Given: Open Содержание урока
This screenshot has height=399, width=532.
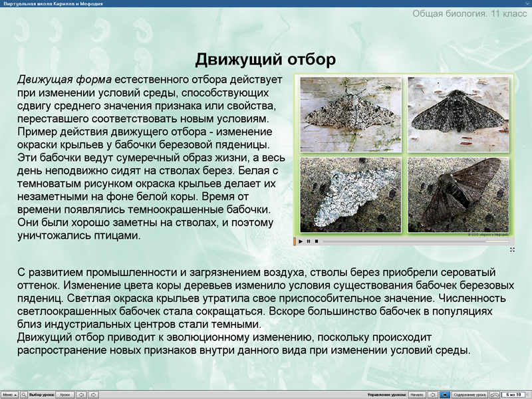Looking at the screenshot, I should pyautogui.click(x=471, y=394).
